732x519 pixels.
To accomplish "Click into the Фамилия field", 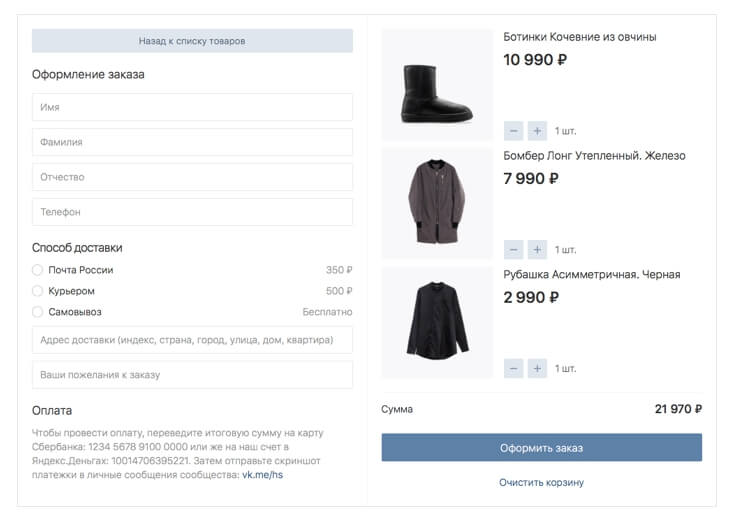I will (192, 142).
